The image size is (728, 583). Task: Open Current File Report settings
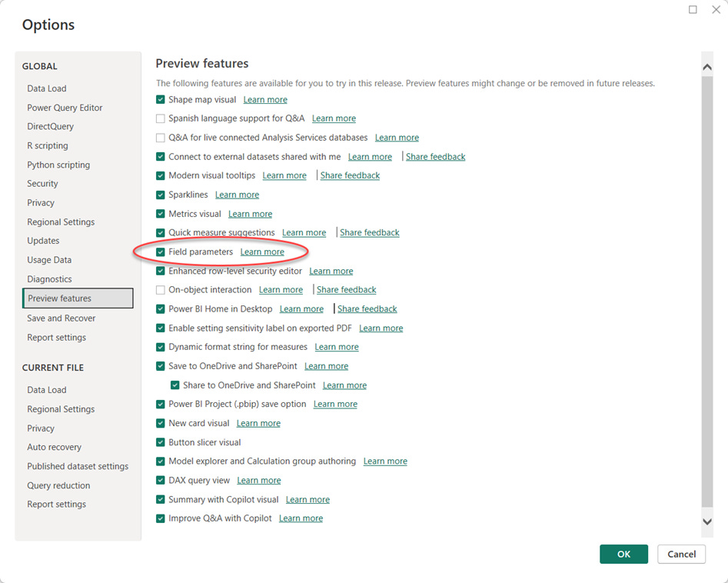click(56, 504)
